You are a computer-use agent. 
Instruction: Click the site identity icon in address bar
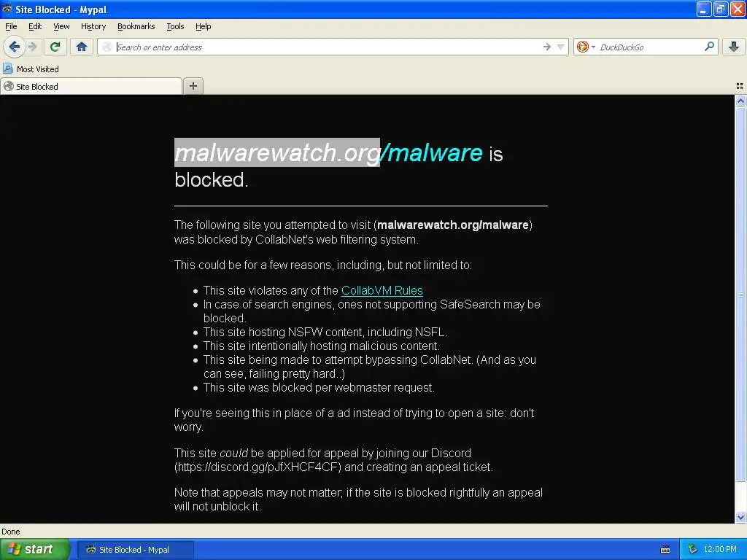(x=108, y=47)
